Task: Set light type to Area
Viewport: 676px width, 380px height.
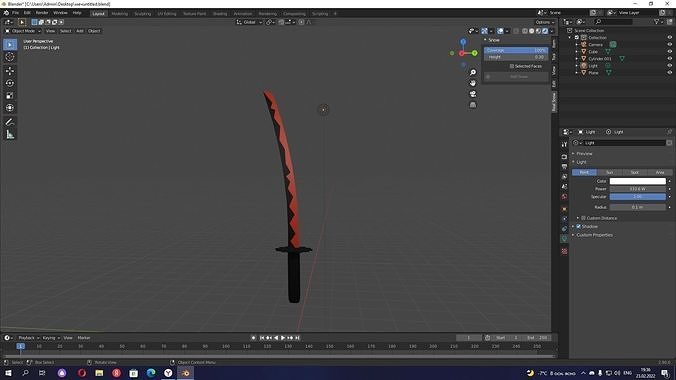Action: (660, 173)
